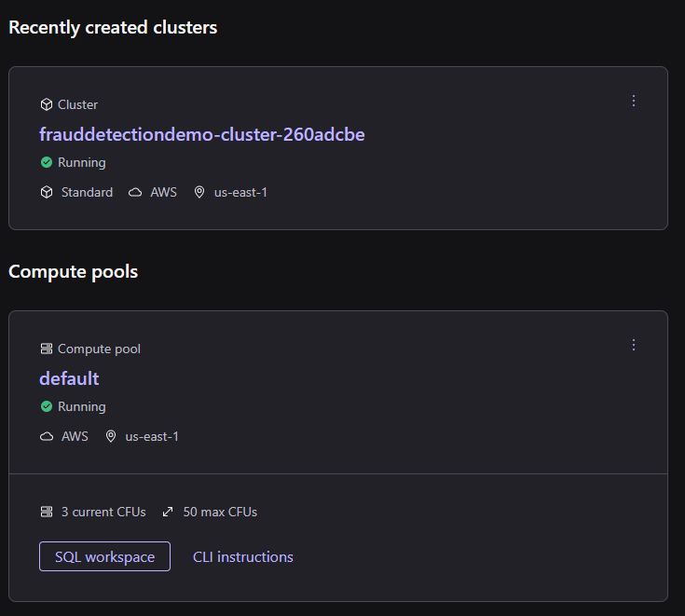Click the AWS cloud icon in cluster card
The height and width of the screenshot is (616, 685).
click(x=135, y=192)
